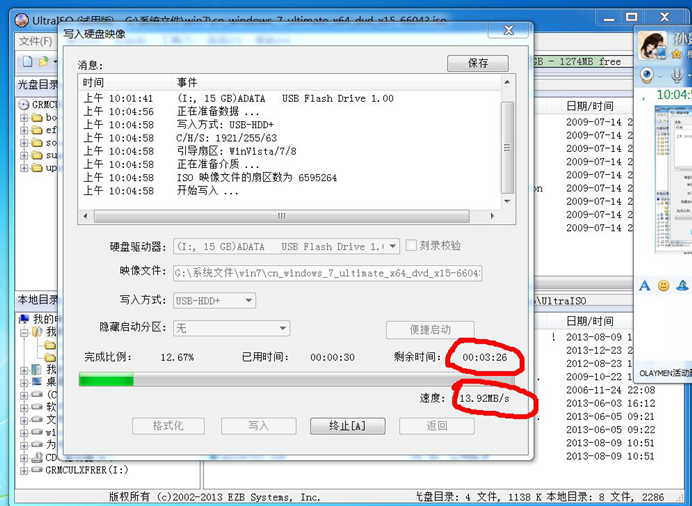The height and width of the screenshot is (506, 692).
Task: Click log row 'C/H/S: 1921/255/63'
Action: pos(226,138)
